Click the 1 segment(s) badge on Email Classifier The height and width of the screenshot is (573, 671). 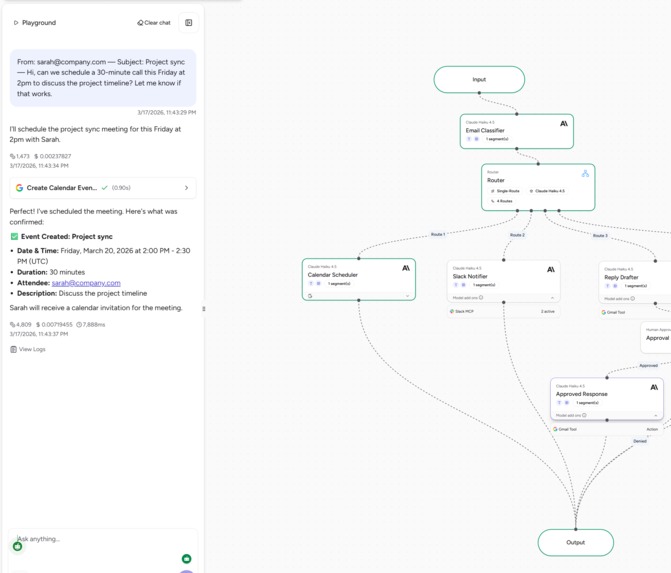[x=497, y=139]
